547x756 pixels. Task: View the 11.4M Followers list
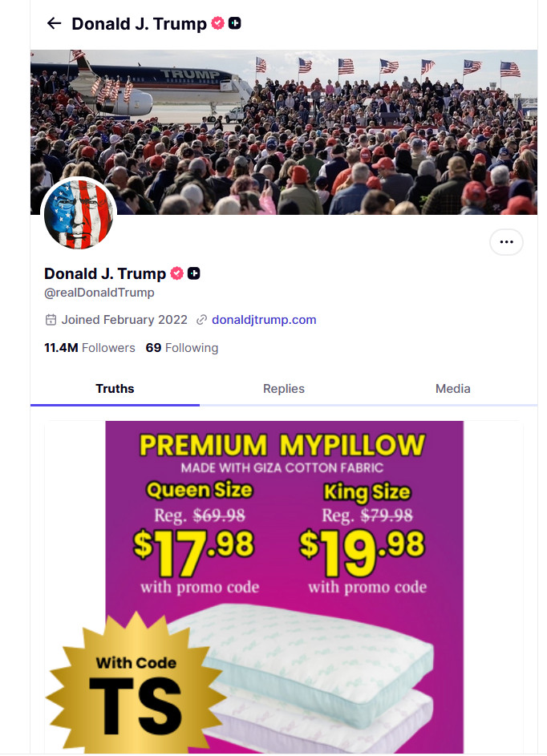[90, 348]
